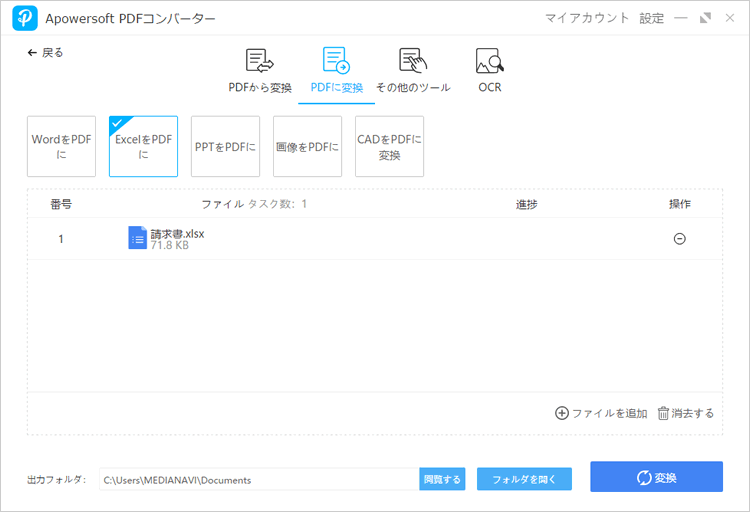Click the 閲覧する browse button
Screen dimensions: 750x512
click(442, 479)
